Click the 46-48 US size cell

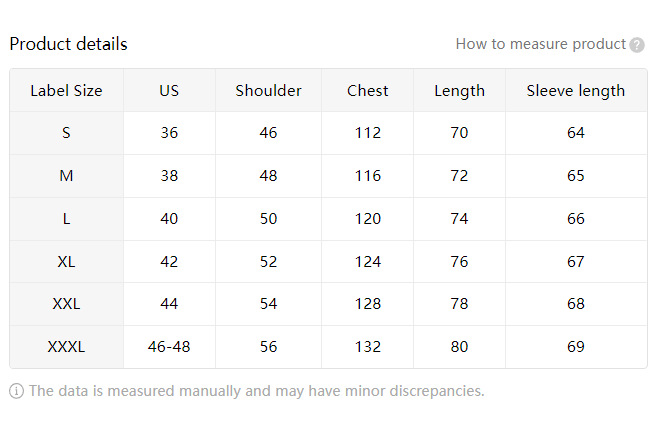tap(169, 347)
